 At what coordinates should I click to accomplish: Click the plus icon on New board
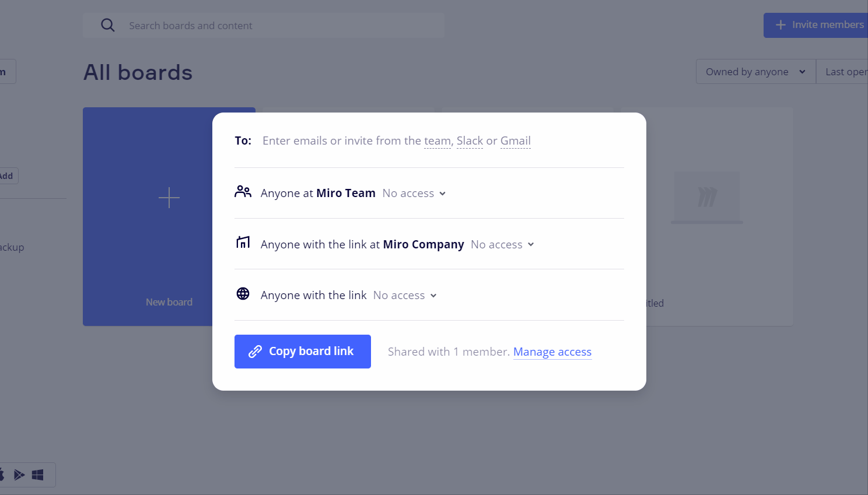pyautogui.click(x=169, y=198)
